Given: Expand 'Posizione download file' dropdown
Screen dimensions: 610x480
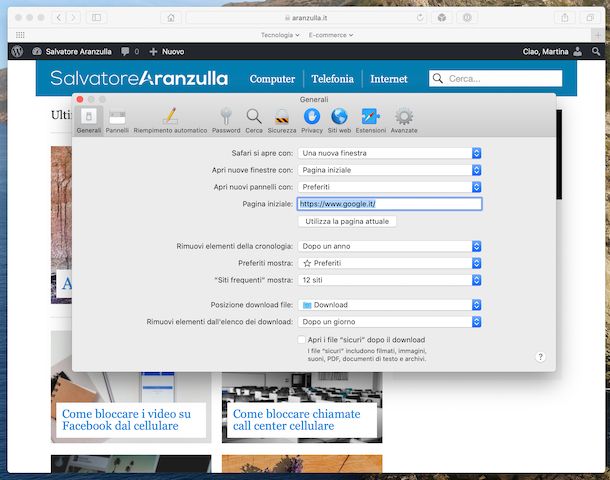Looking at the screenshot, I should click(390, 305).
